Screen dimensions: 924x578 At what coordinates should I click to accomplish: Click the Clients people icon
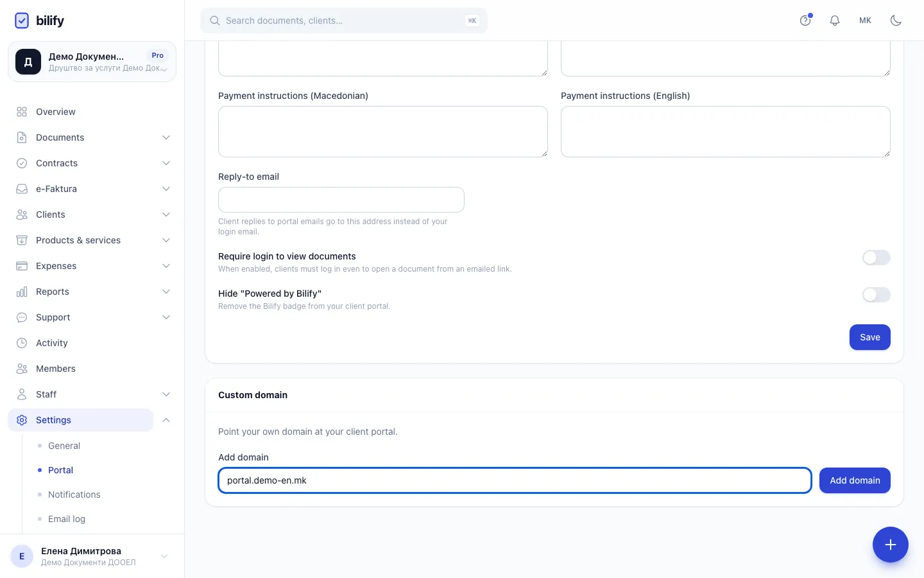coord(22,215)
